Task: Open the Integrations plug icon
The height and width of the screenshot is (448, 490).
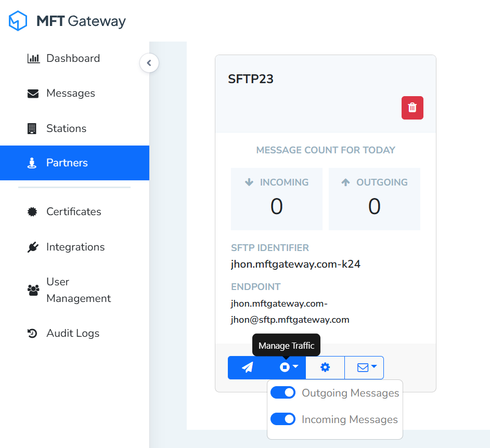Action: (32, 246)
